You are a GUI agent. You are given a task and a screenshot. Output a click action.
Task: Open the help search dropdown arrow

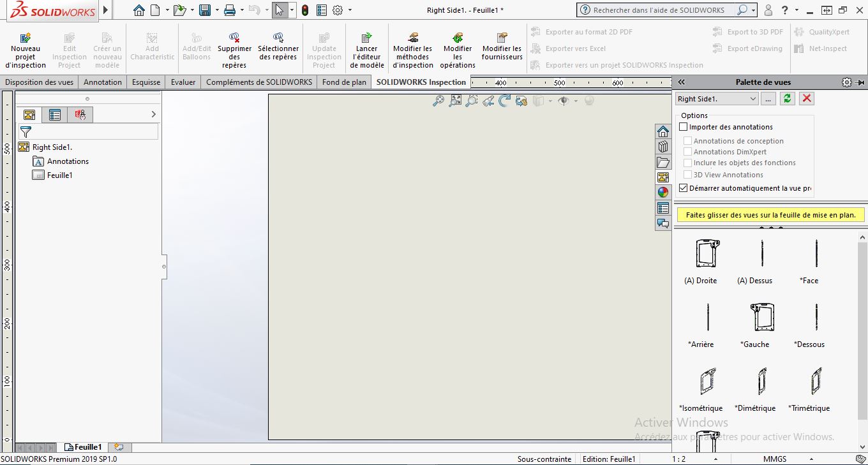[754, 10]
